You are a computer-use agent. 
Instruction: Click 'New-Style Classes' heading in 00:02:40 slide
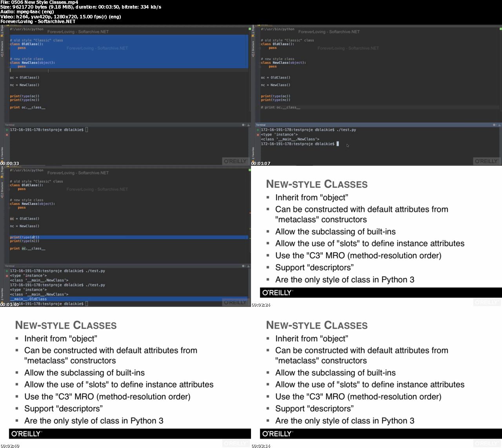click(x=66, y=325)
